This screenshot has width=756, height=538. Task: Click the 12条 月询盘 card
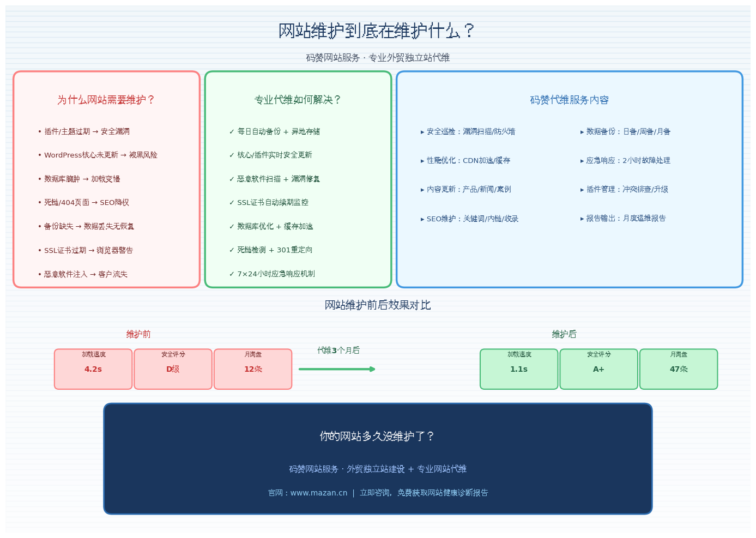coord(253,369)
